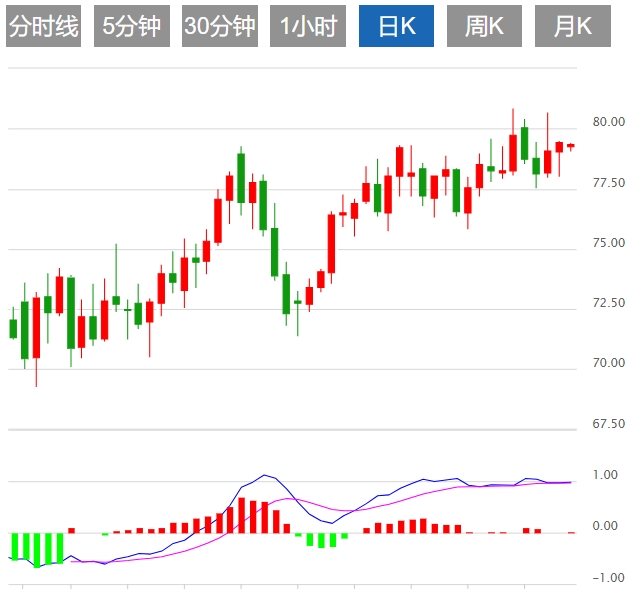
Task: Click the 0.00 MACD axis label
Action: coord(605,526)
